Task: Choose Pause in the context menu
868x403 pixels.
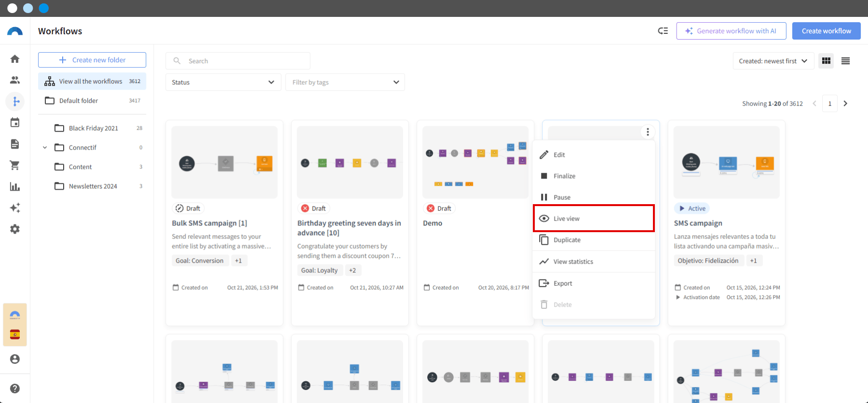Action: tap(594, 197)
